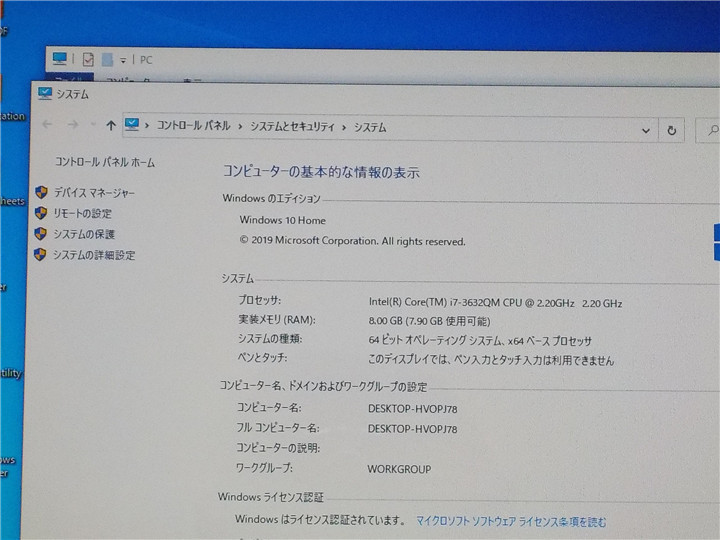The width and height of the screenshot is (720, 540).
Task: Open Customize Quick Access Toolbar dropdown in Explorer window
Action: [x=123, y=60]
